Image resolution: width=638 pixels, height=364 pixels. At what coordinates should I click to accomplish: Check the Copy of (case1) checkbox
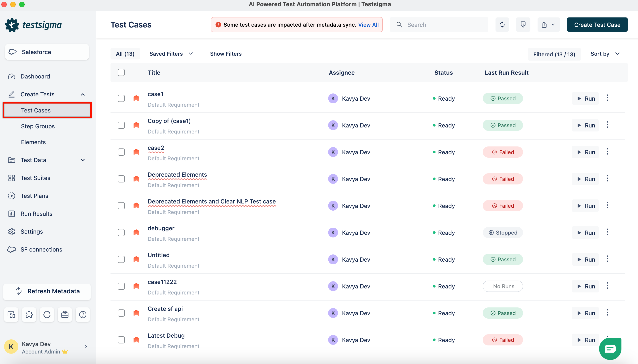121,125
